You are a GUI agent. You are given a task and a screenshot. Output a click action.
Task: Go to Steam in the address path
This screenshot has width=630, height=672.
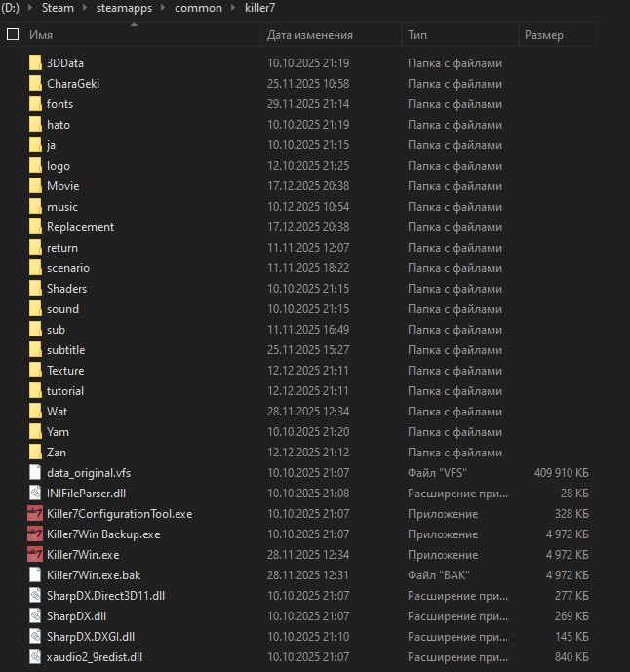click(58, 8)
